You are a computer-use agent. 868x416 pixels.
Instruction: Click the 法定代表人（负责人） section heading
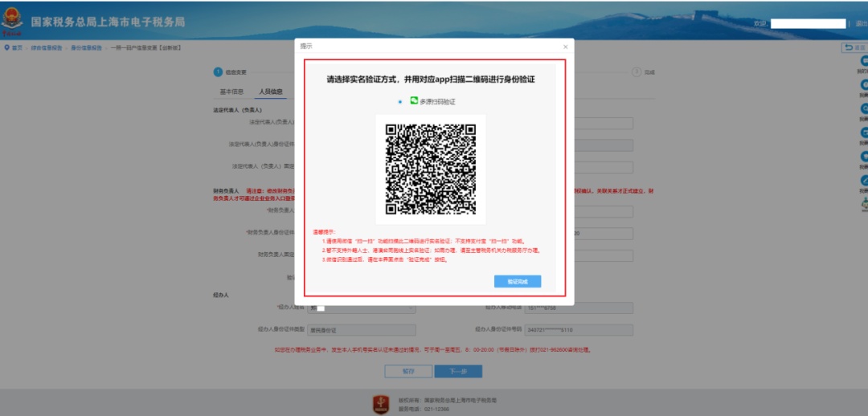click(237, 110)
